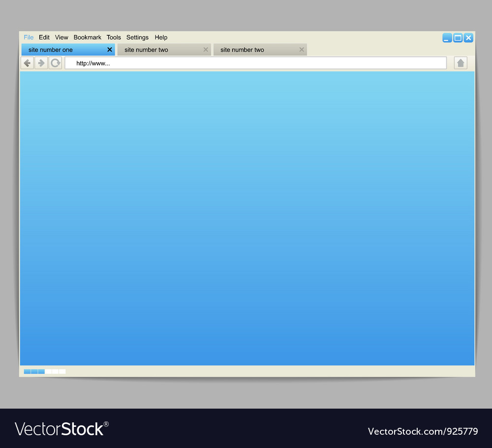
Task: Click into the http://www... address bar
Action: [x=256, y=63]
